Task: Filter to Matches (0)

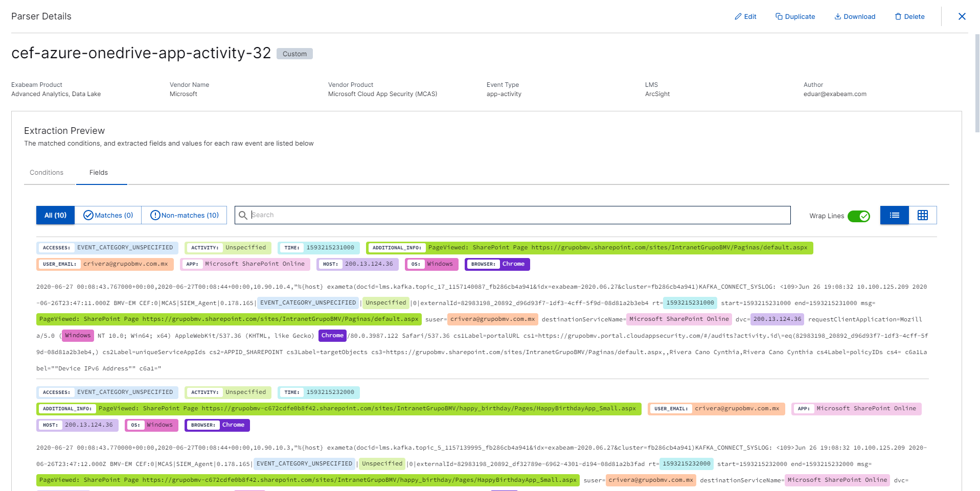Action: (108, 215)
